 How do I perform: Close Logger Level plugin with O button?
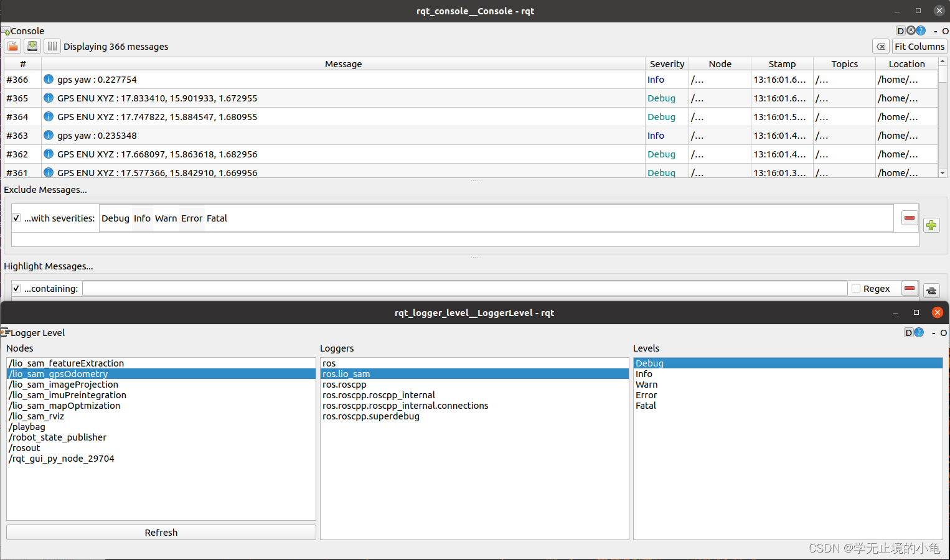(943, 333)
